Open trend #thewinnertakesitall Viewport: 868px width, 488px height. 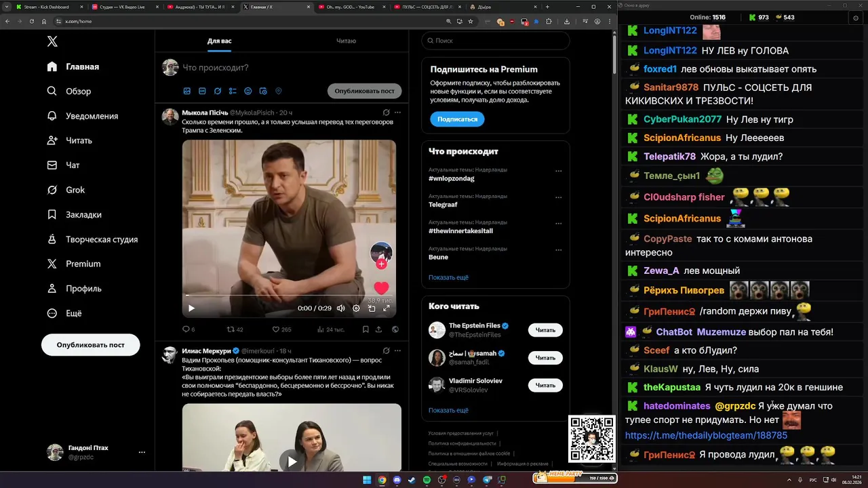tap(460, 231)
